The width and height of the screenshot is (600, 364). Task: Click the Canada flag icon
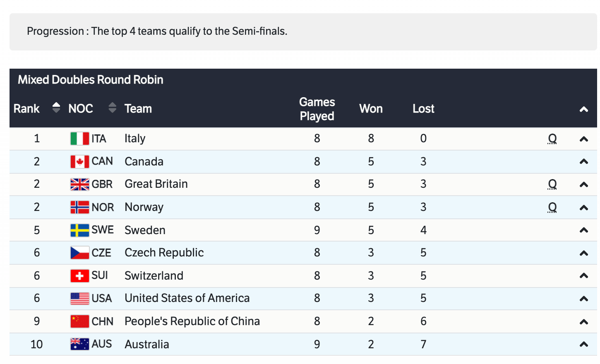79,161
